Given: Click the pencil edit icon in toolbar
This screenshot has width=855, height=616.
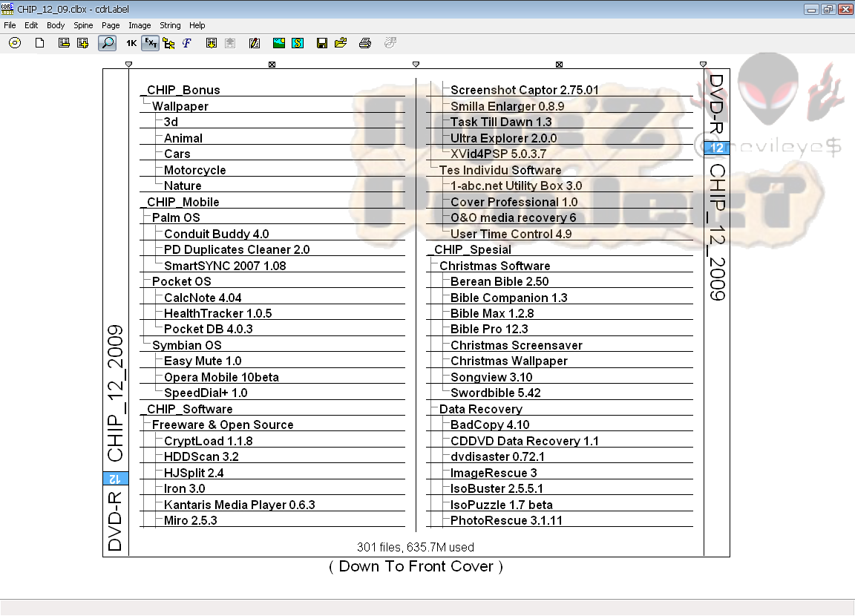Looking at the screenshot, I should tap(255, 43).
